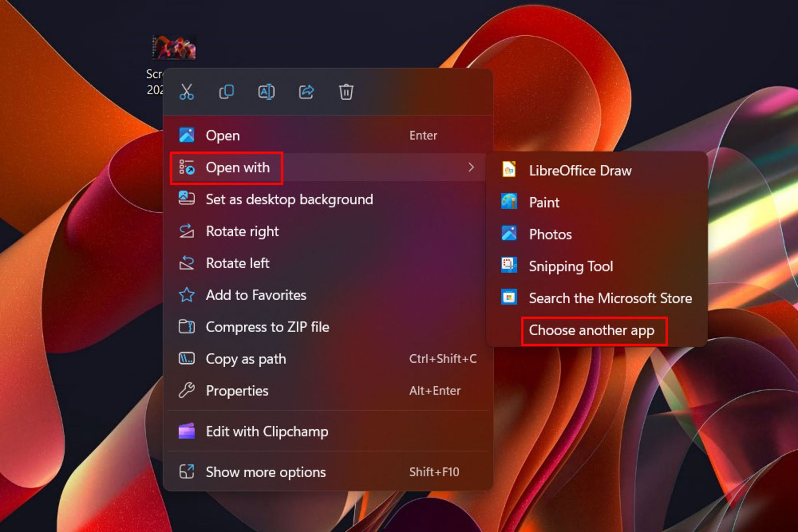Viewport: 798px width, 532px height.
Task: Expand the Open with submenu arrow
Action: [x=471, y=167]
